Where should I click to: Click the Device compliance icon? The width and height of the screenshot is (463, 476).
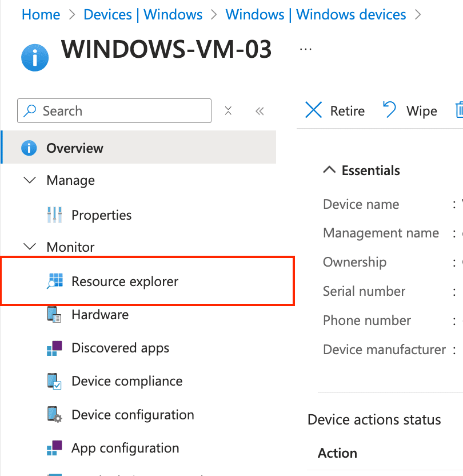(55, 381)
